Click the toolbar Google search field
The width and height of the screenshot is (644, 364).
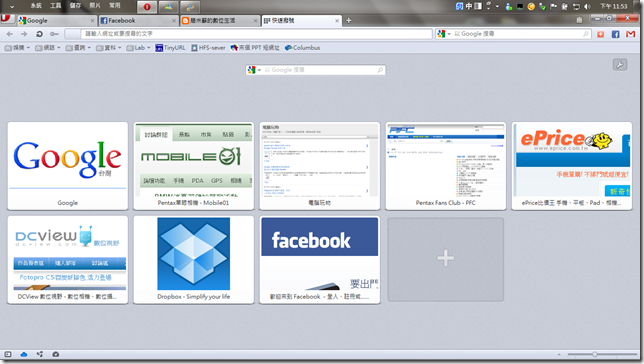coord(513,34)
